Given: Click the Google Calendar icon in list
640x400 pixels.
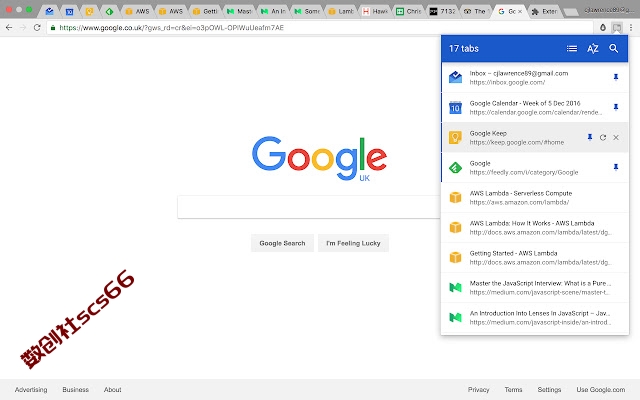Looking at the screenshot, I should coord(456,107).
